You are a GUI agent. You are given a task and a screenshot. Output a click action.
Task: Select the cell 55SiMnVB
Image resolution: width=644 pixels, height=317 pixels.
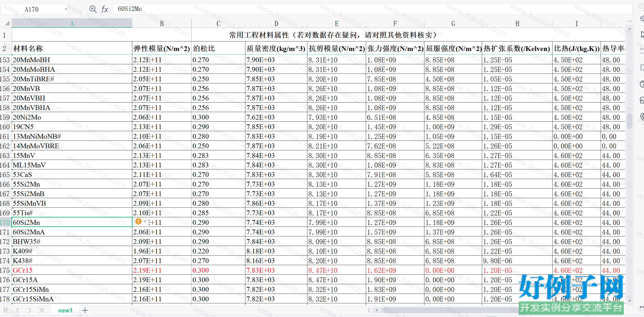point(72,203)
